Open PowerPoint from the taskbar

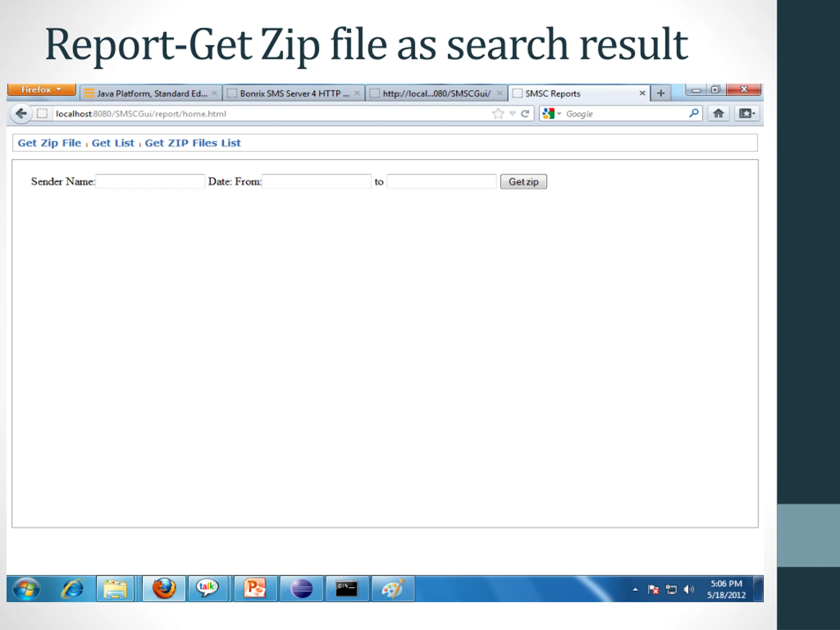coord(255,589)
